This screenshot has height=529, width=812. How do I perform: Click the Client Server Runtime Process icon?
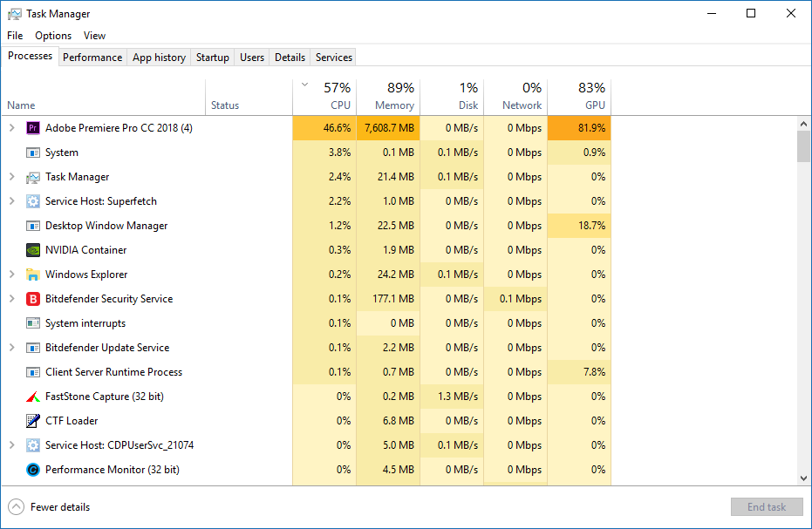pos(32,372)
